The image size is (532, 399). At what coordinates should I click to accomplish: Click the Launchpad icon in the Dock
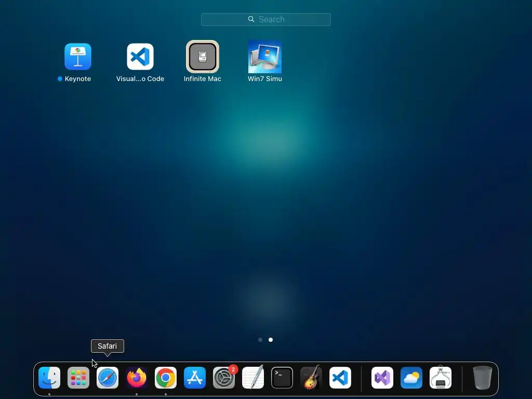click(78, 378)
